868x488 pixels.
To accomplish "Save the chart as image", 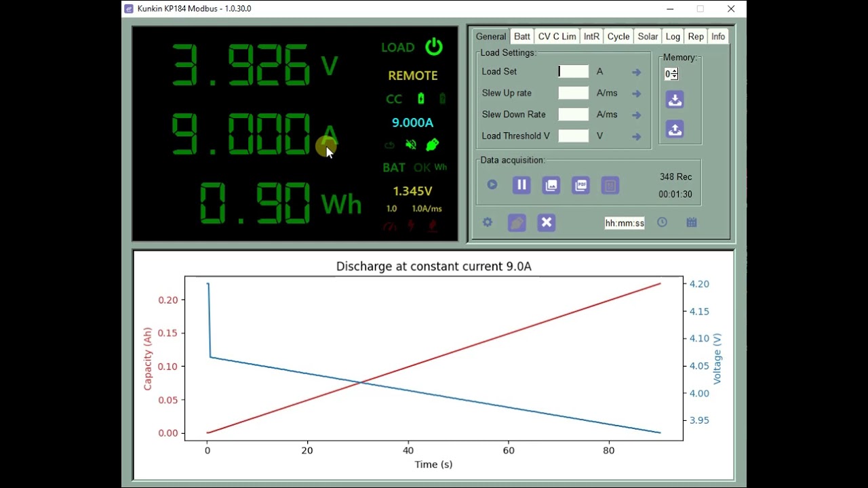I will (x=551, y=185).
